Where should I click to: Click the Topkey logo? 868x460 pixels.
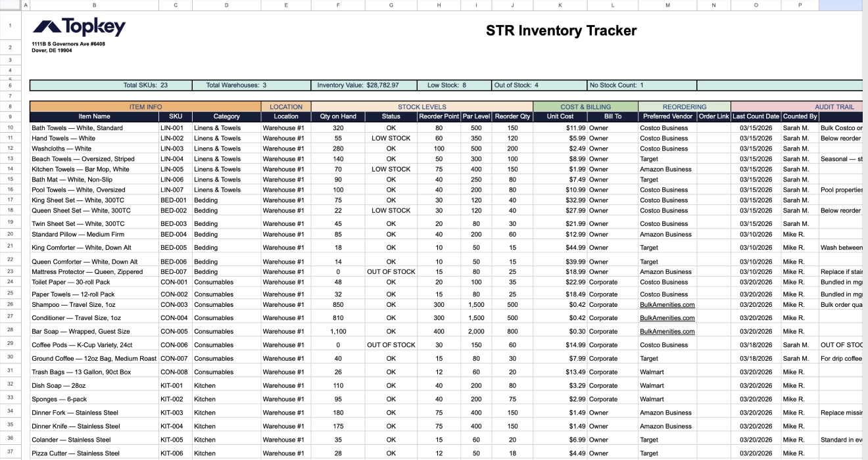(x=79, y=27)
